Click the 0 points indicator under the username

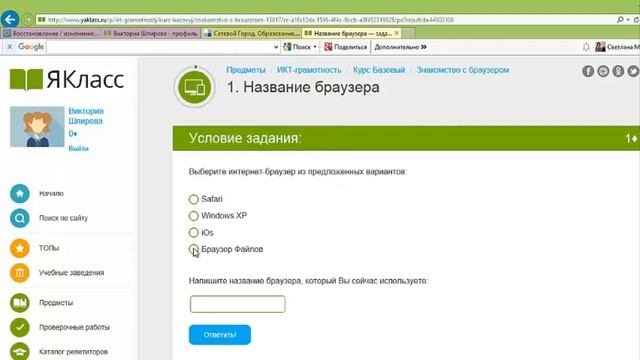tap(73, 134)
